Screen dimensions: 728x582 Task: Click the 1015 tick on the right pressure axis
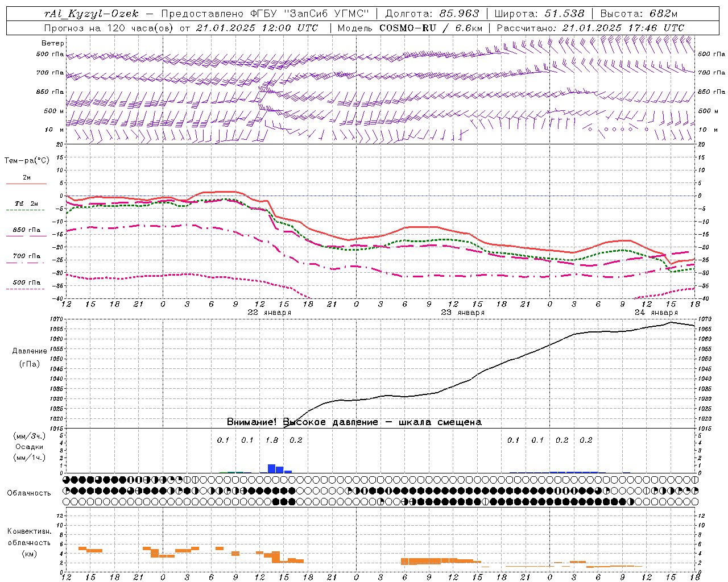coord(705,429)
